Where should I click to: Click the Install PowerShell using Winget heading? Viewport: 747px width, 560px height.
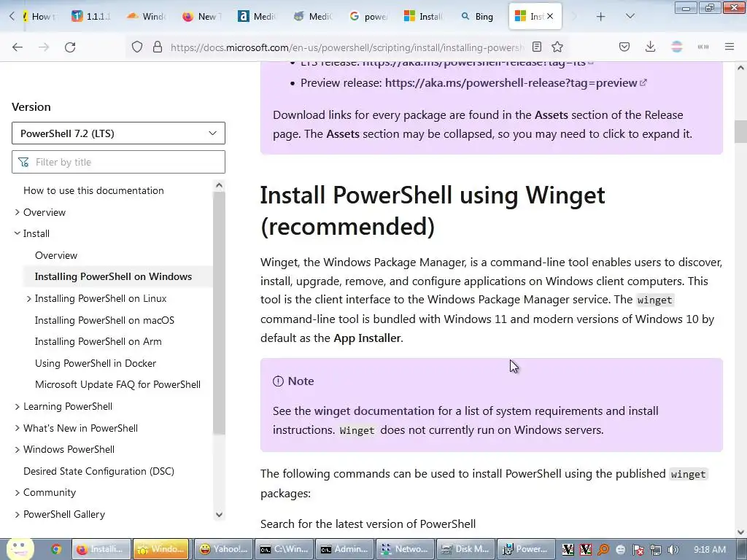point(432,211)
